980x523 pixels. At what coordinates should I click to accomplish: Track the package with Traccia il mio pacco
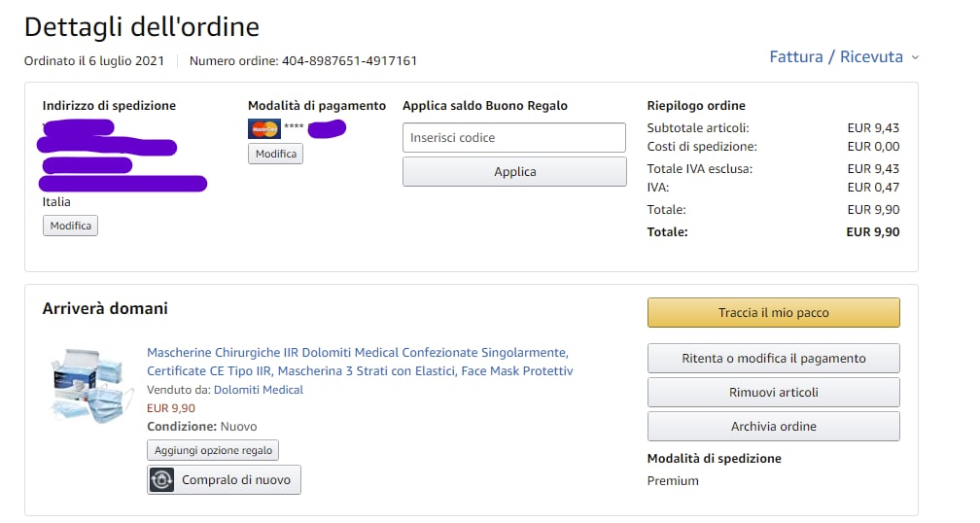773,313
